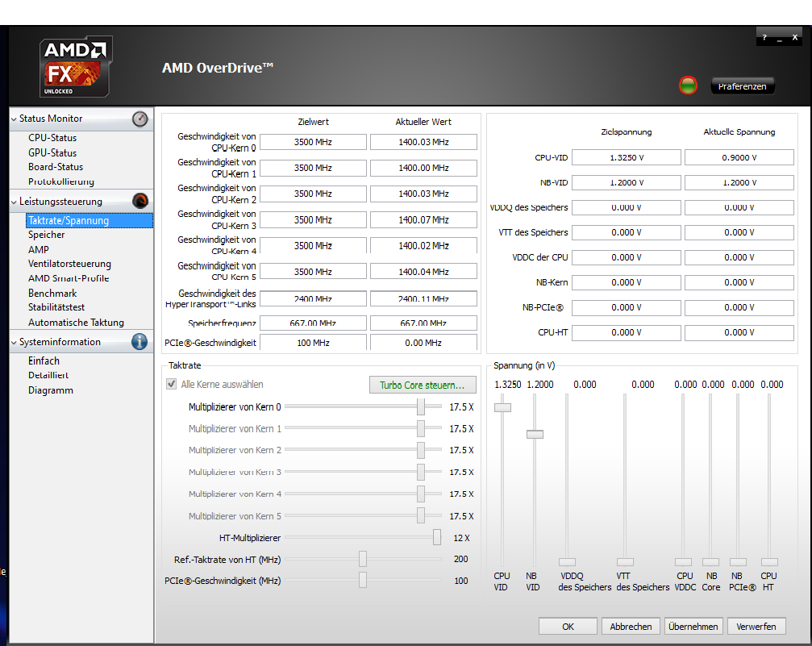812x646 pixels.
Task: Click the HT-Multiplizierer slider handle
Action: (x=437, y=537)
